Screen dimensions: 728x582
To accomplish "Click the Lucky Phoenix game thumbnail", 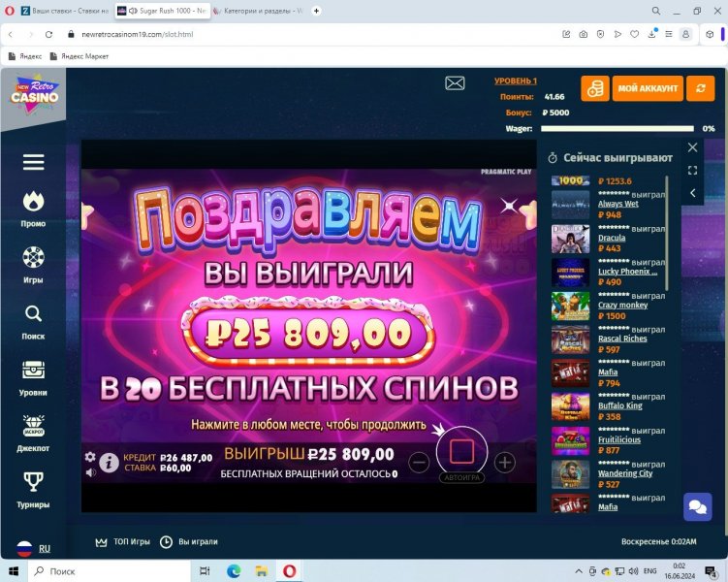I will pyautogui.click(x=570, y=273).
